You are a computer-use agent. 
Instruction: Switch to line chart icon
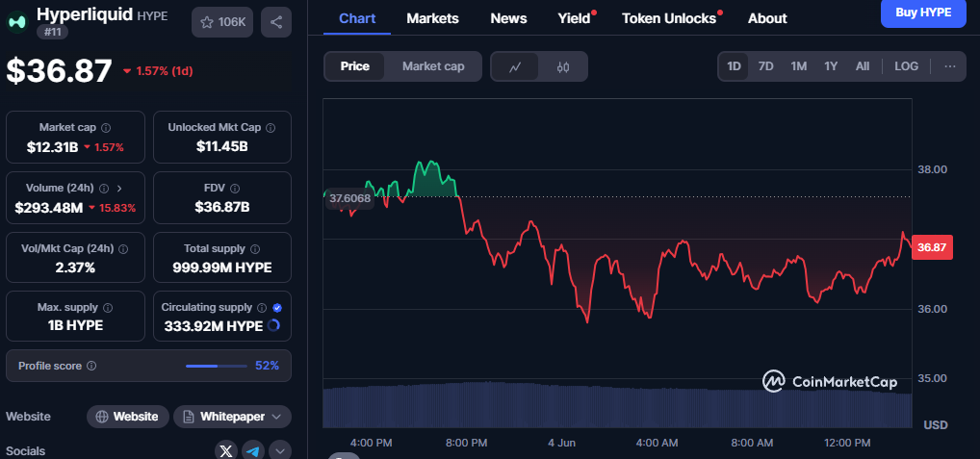pyautogui.click(x=515, y=66)
